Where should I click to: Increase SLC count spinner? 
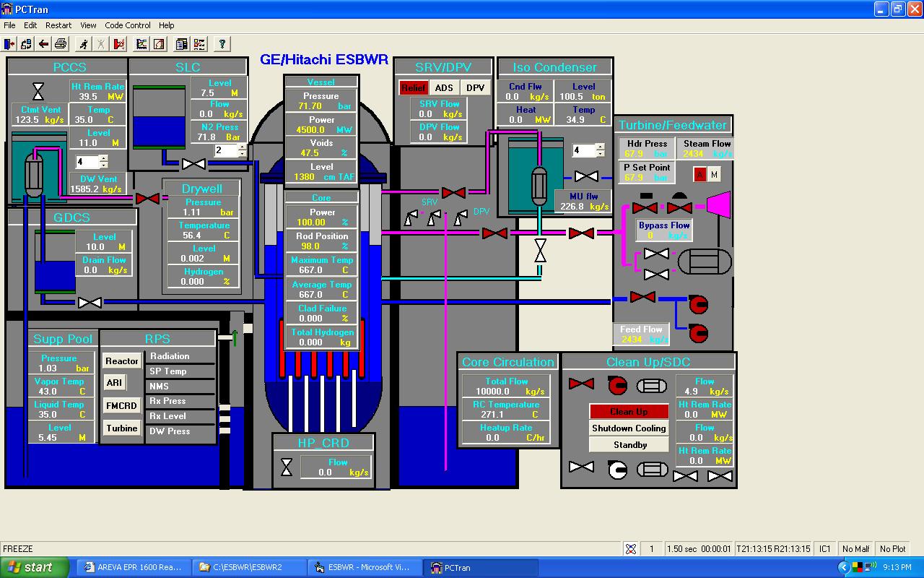242,147
